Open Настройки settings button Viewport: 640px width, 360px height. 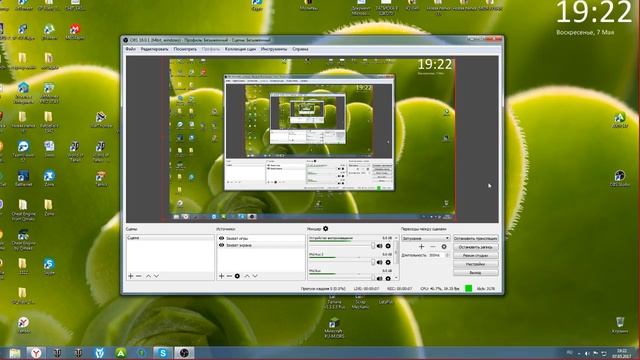tap(476, 264)
